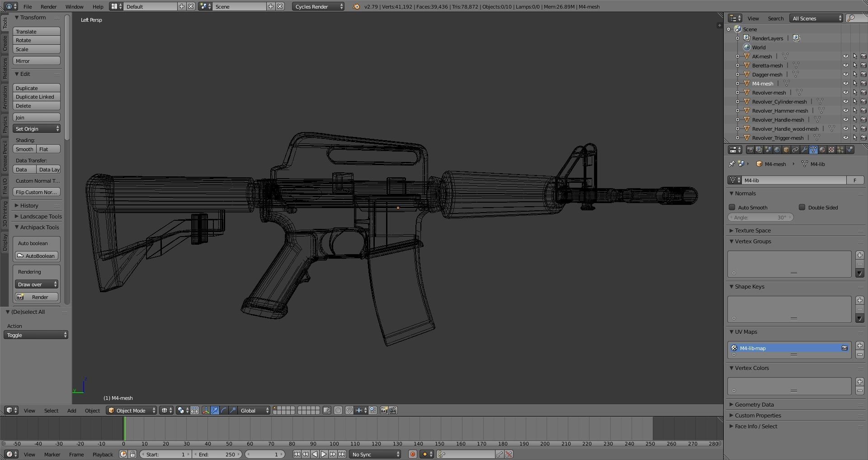Click the OpenGL render image camera icon
Viewport: 868px width, 460px height.
(384, 410)
